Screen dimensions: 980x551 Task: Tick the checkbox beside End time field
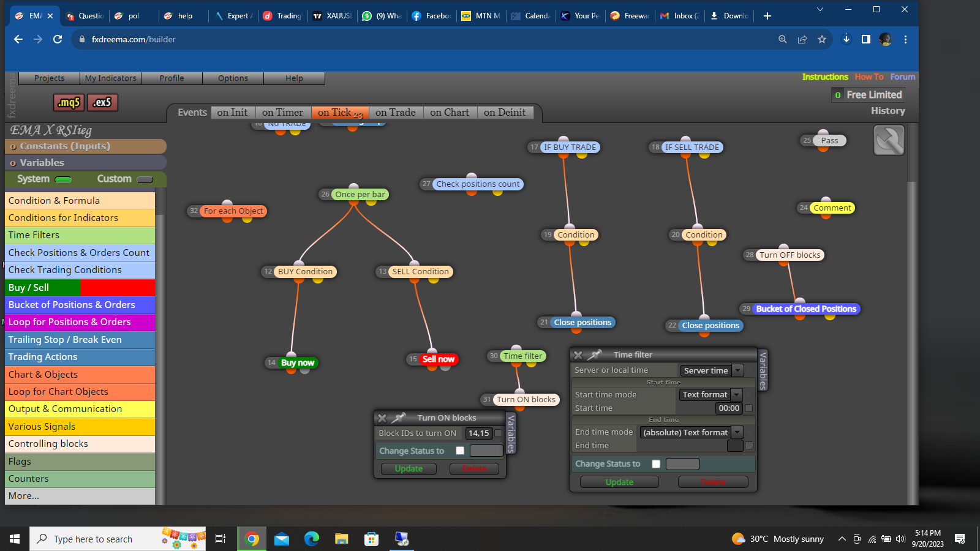click(748, 446)
